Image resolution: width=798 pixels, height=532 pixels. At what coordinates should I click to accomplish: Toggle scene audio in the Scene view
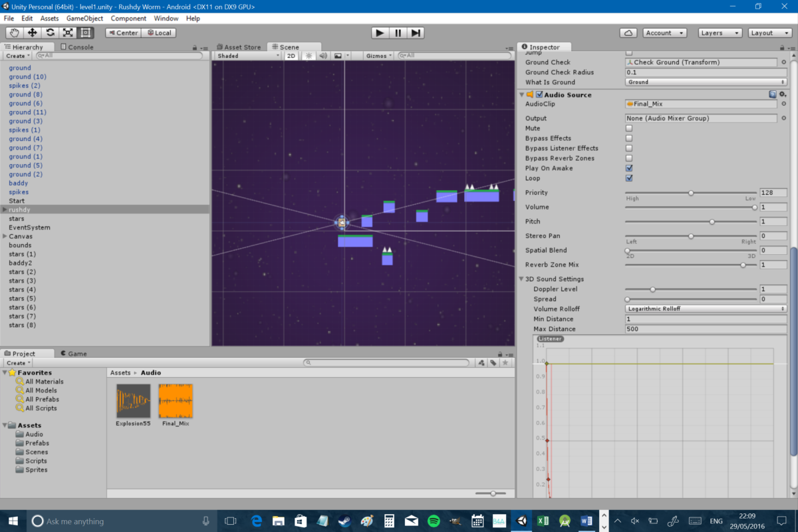325,56
